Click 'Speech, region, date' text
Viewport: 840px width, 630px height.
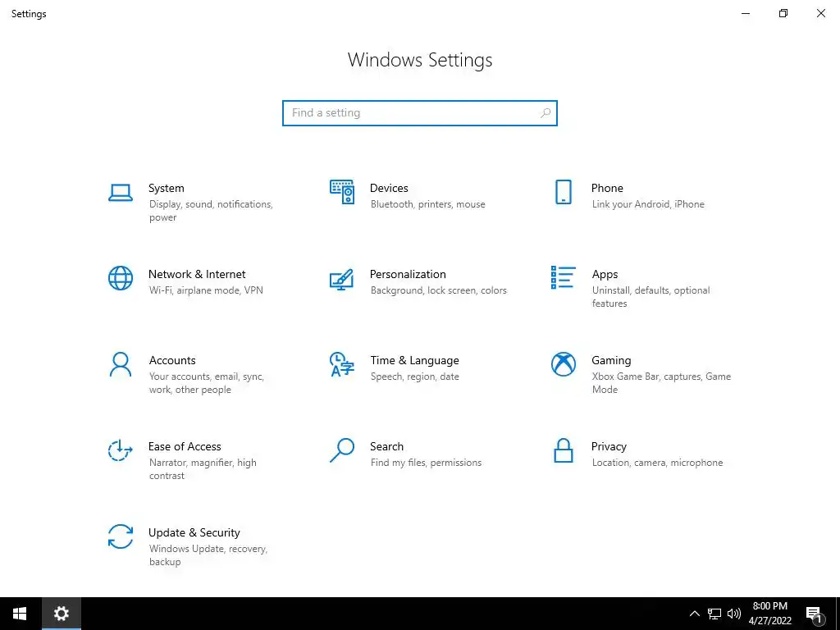414,377
